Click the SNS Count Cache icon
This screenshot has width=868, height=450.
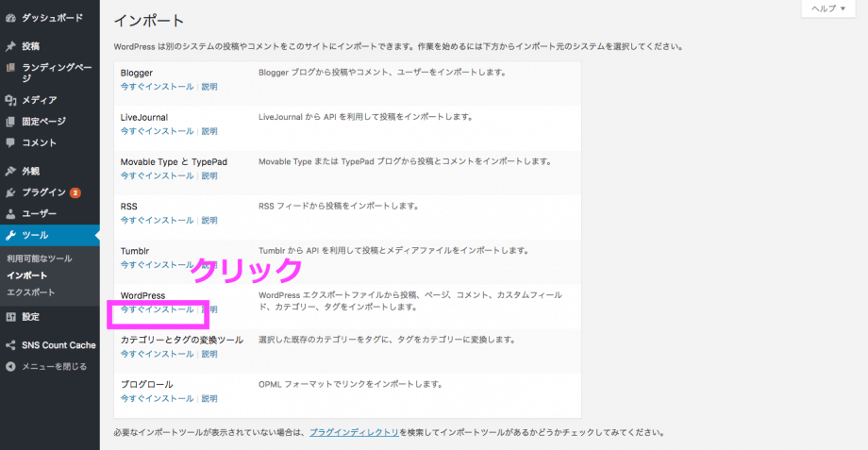10,345
